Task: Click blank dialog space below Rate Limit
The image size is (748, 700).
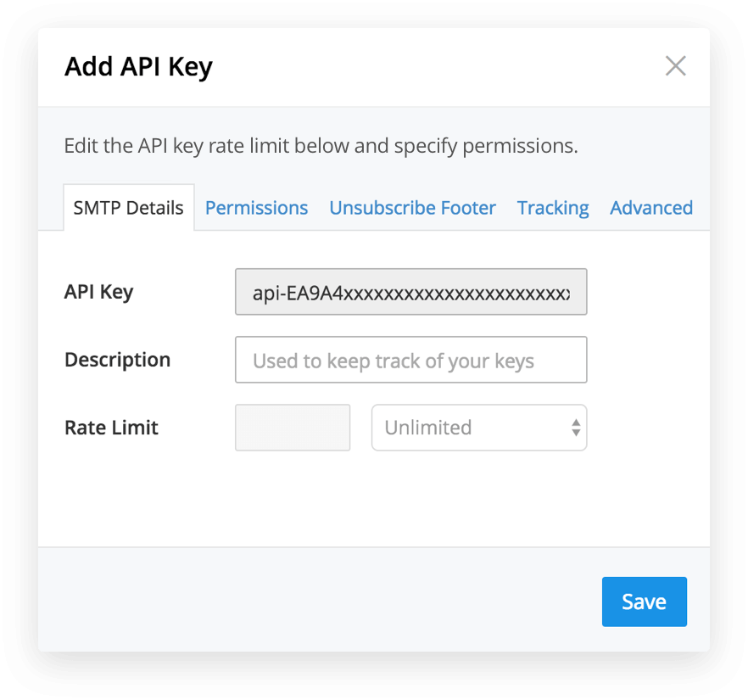Action: coord(373,501)
